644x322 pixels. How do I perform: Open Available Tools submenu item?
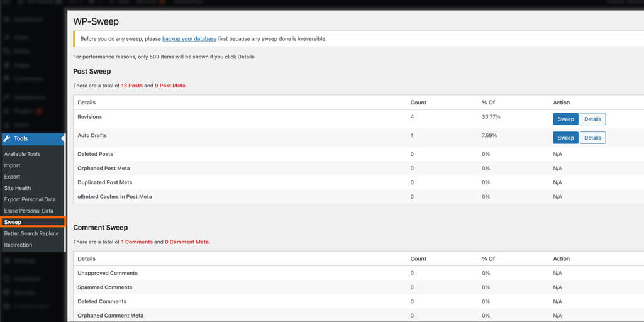pos(22,154)
